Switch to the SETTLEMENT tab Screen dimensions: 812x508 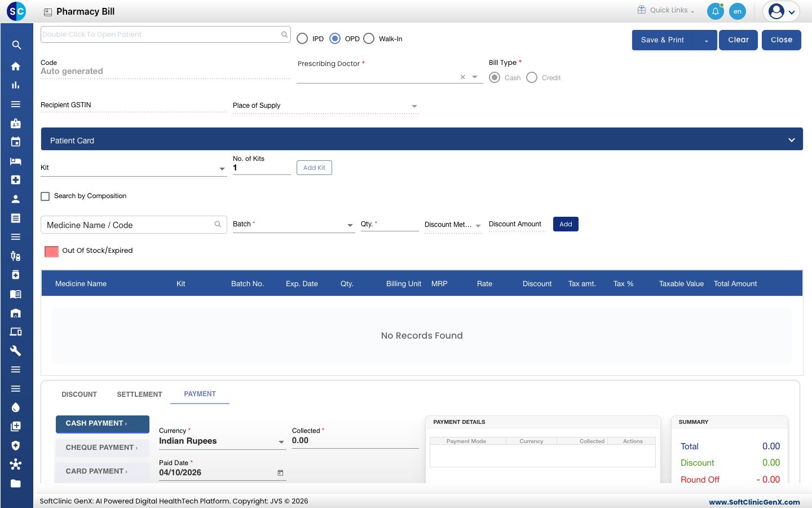coord(139,395)
